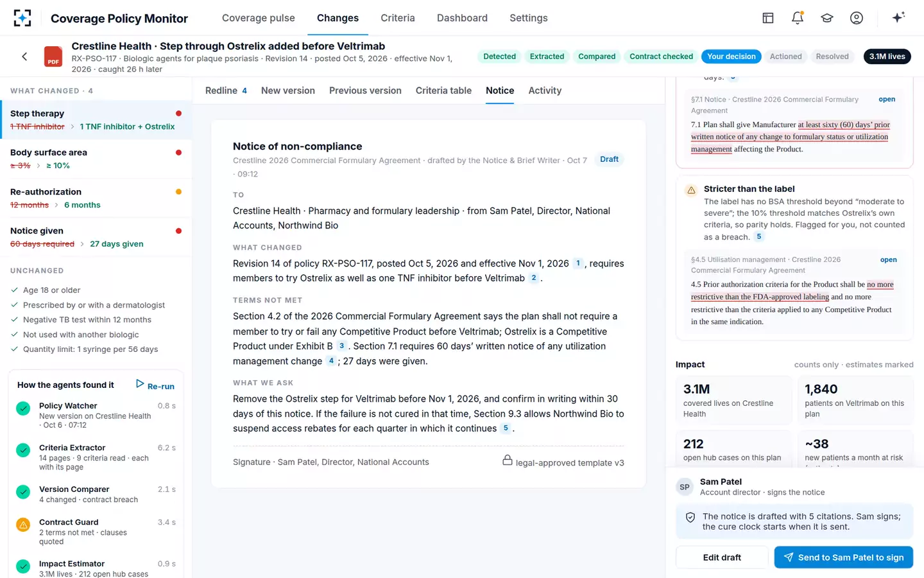Click the Policy Watcher green check icon

(x=23, y=408)
